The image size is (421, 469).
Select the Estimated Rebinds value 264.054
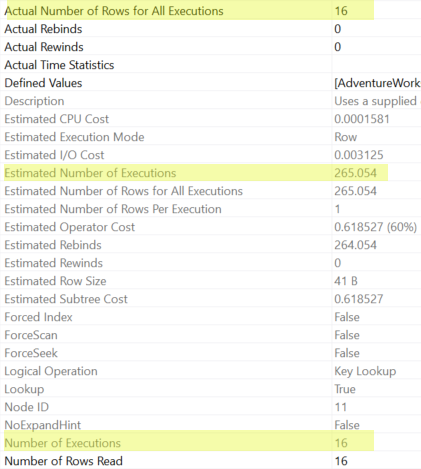[x=355, y=245]
